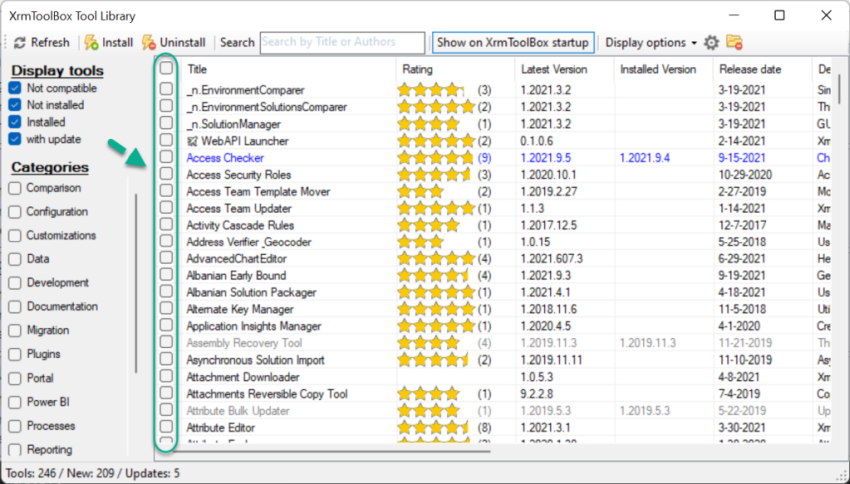Screen dimensions: 850x484
Task: Click the star rating of _n.SolutionManager
Action: 428,124
